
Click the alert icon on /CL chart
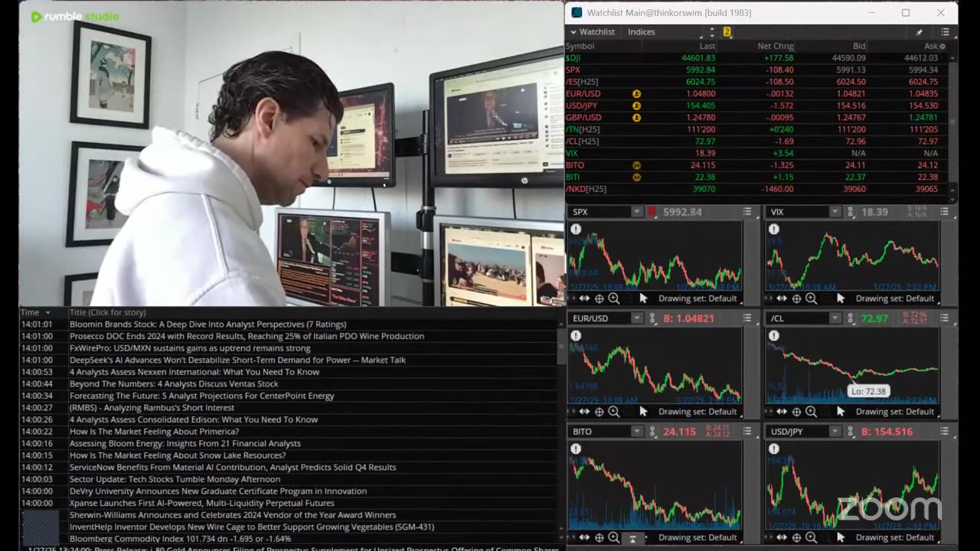tap(774, 336)
